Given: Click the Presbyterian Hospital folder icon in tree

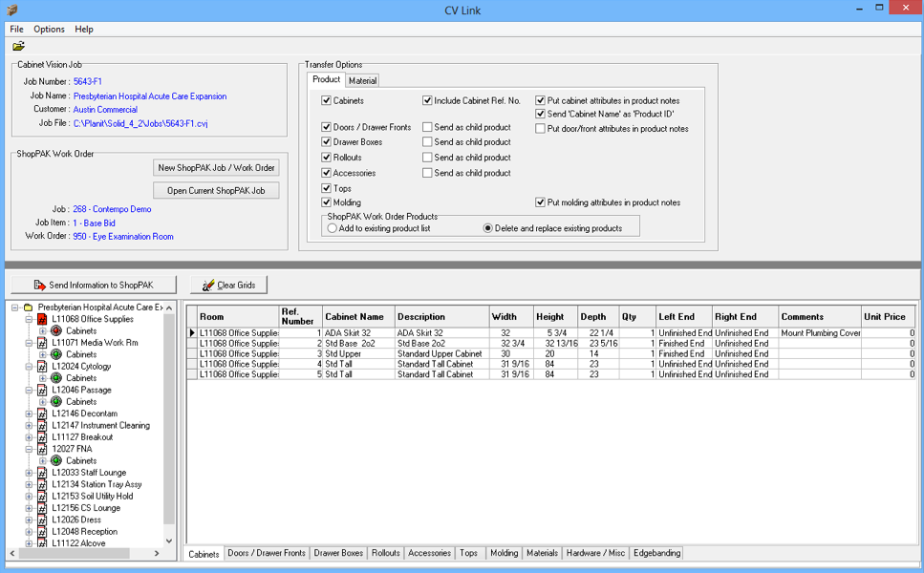Looking at the screenshot, I should (28, 308).
